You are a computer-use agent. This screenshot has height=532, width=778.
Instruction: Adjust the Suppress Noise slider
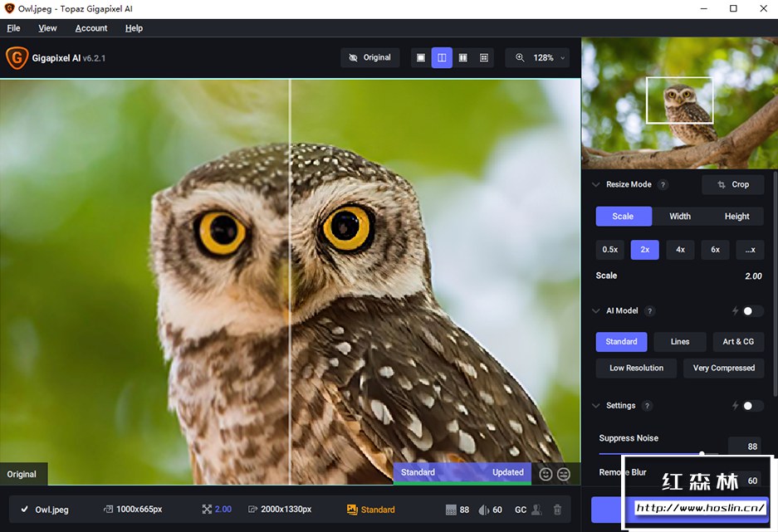click(702, 454)
